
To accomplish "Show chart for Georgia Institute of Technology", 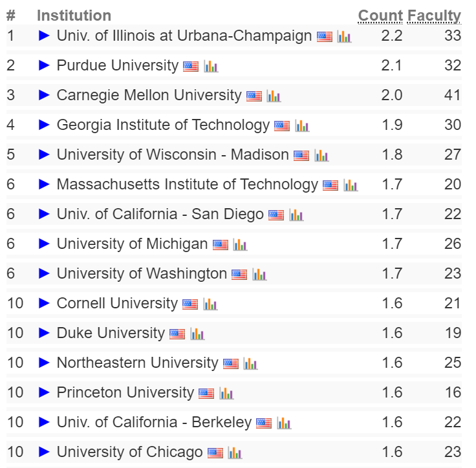I will point(302,125).
